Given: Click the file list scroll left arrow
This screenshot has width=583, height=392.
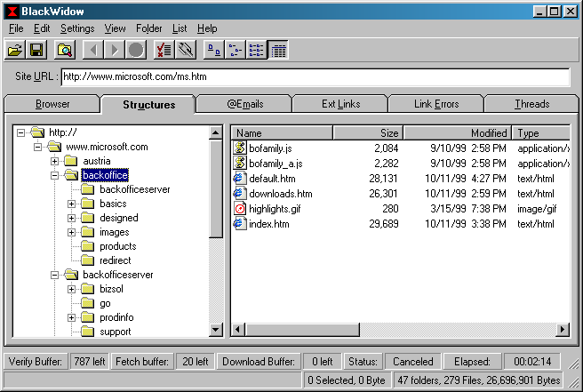Looking at the screenshot, I should [x=238, y=330].
